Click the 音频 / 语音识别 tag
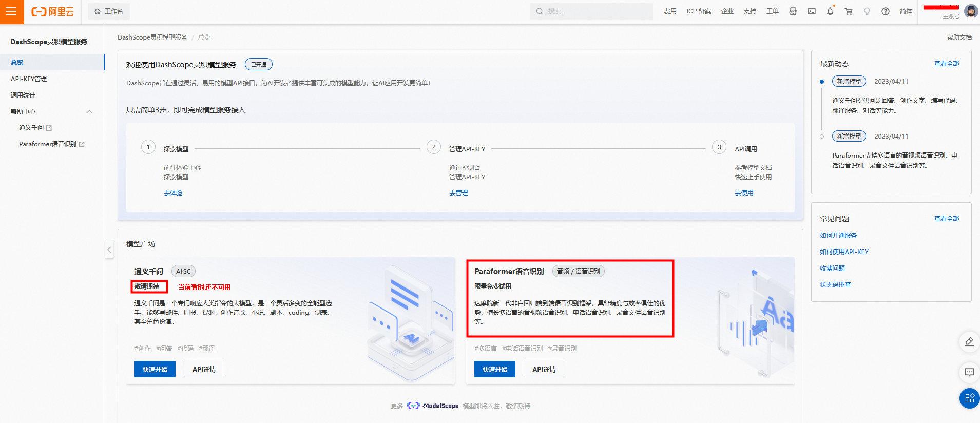 [x=578, y=272]
